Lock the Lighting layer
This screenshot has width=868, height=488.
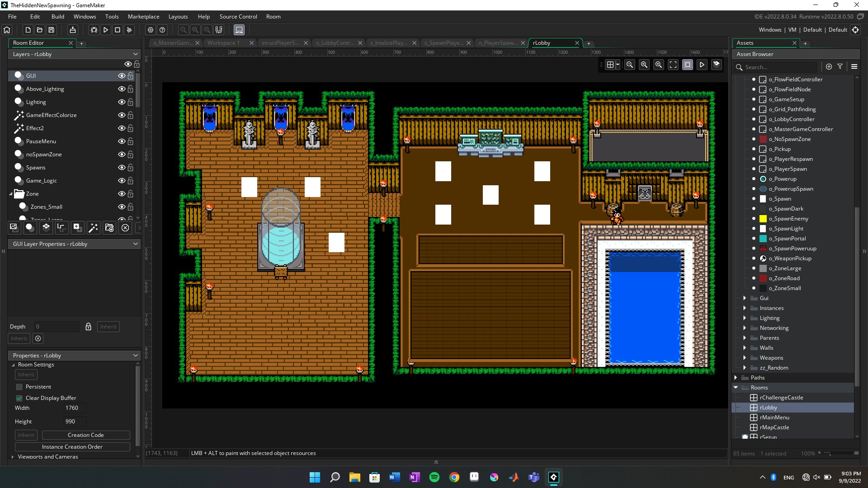click(x=130, y=102)
